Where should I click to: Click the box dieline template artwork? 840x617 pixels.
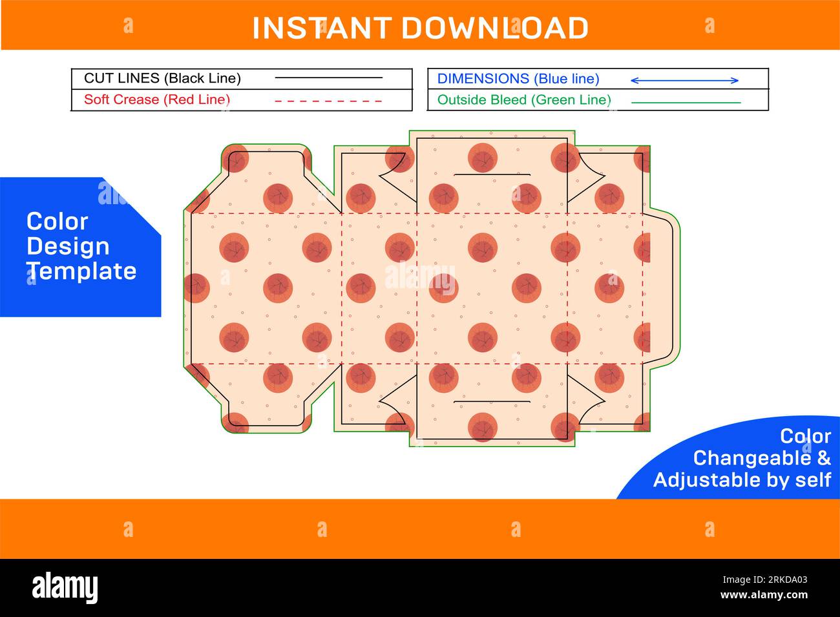pyautogui.click(x=432, y=288)
